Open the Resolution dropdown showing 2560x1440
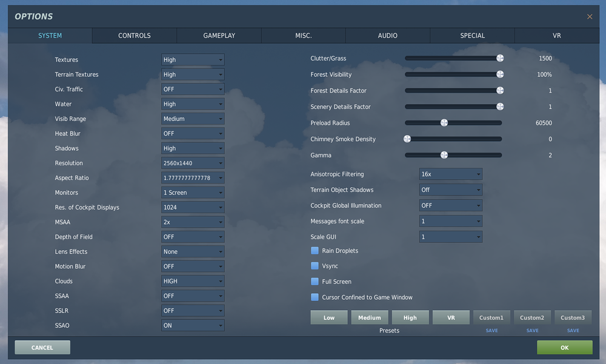 [x=193, y=163]
